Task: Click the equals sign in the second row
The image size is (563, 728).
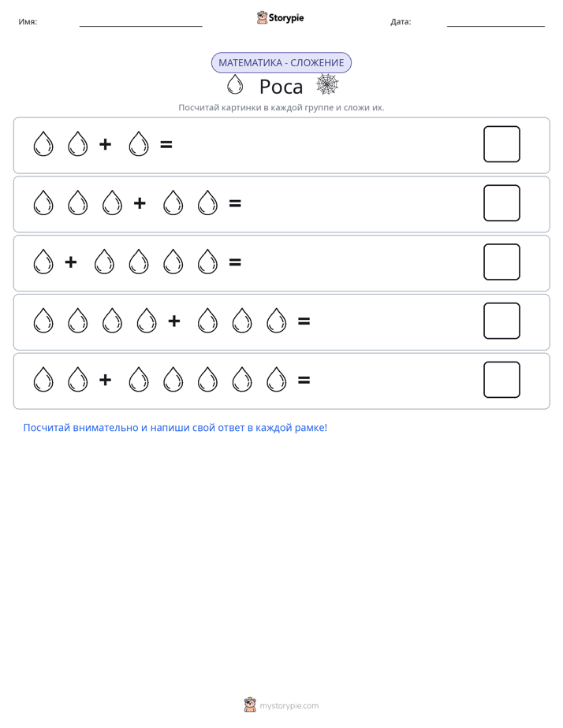Action: pyautogui.click(x=235, y=203)
